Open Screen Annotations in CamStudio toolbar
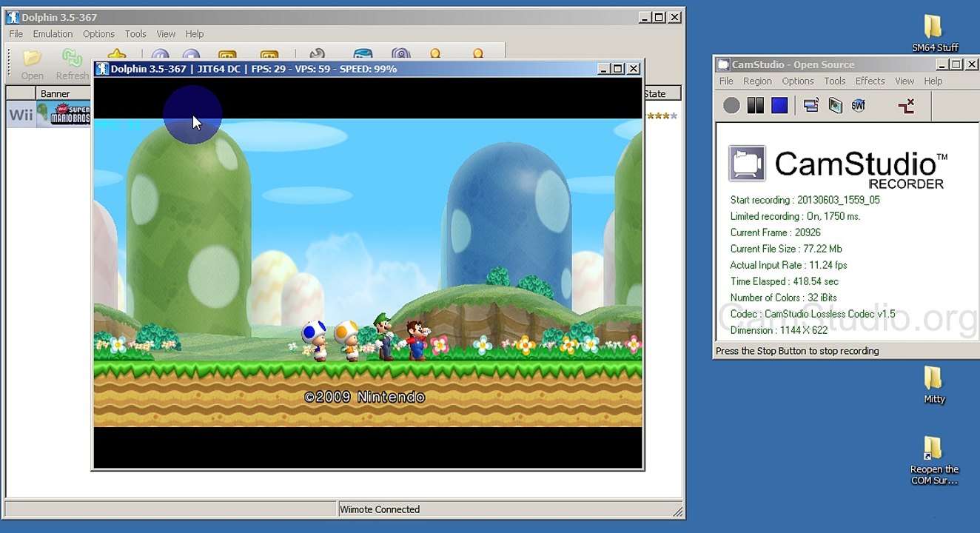 tap(835, 106)
